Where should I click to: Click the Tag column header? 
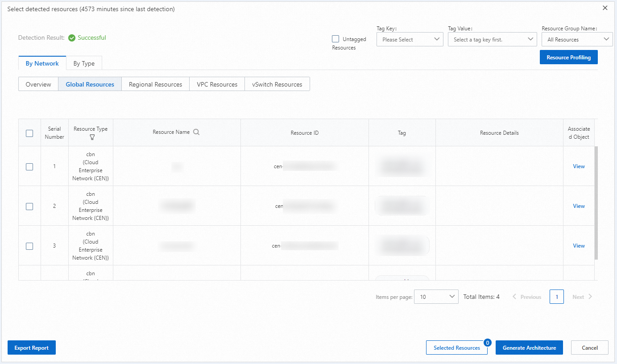coord(402,133)
